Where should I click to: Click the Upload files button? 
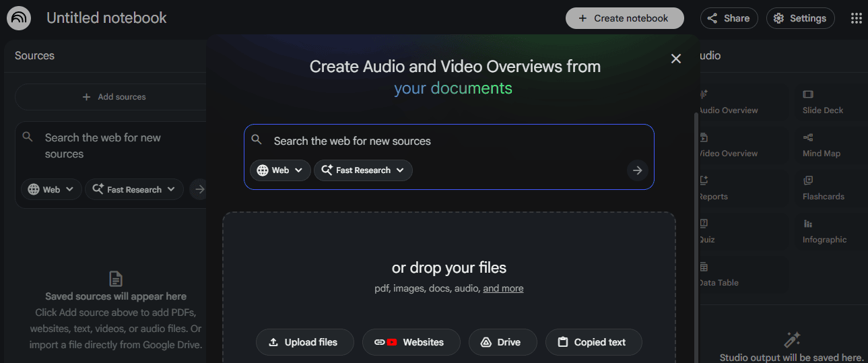[x=305, y=342]
